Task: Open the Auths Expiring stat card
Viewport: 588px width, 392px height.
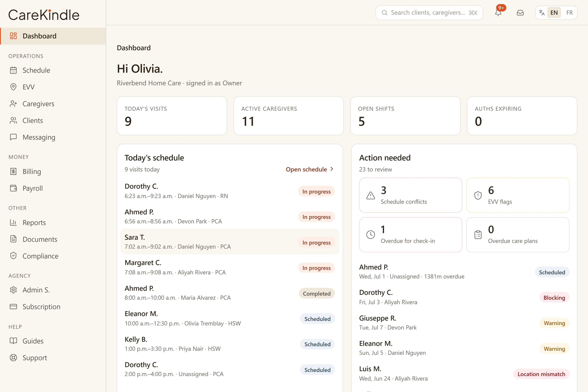Action: 522,116
